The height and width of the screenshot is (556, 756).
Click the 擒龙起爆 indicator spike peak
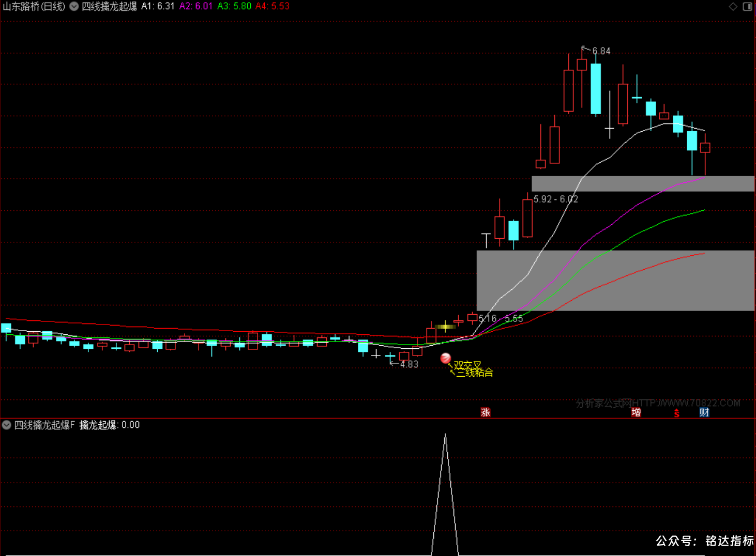tap(445, 435)
